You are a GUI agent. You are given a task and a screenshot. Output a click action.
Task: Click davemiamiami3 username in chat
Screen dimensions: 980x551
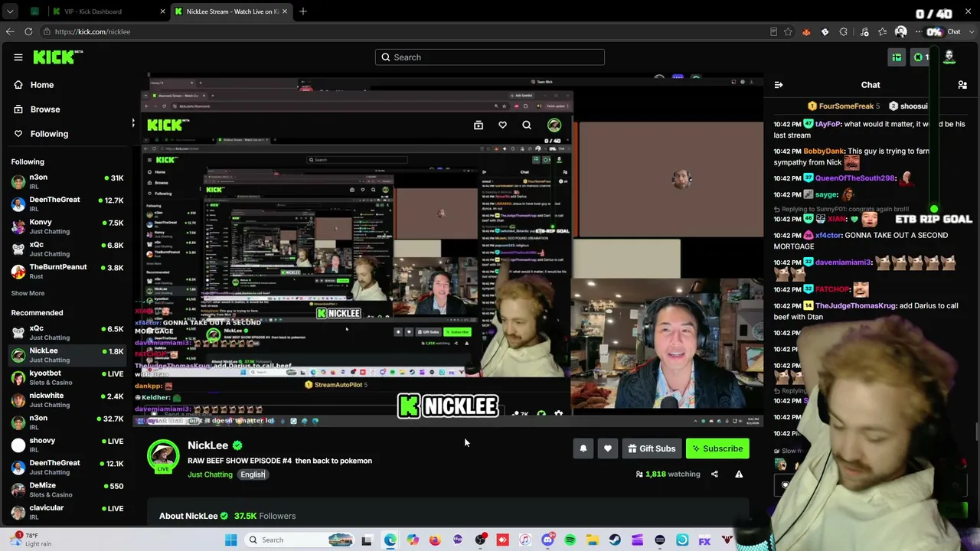tap(844, 262)
